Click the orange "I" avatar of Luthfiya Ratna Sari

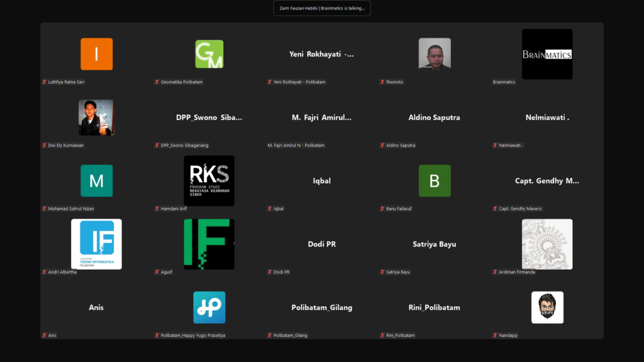pyautogui.click(x=96, y=54)
